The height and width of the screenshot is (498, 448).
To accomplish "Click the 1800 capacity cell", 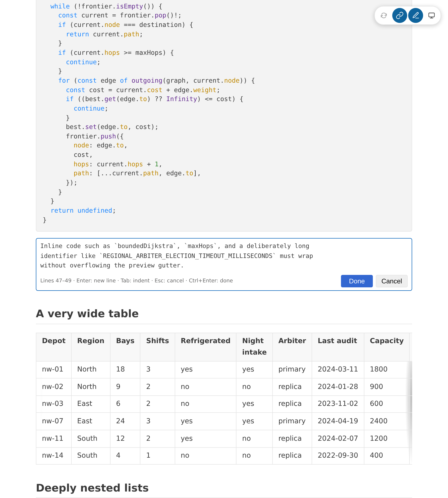I will (387, 370).
